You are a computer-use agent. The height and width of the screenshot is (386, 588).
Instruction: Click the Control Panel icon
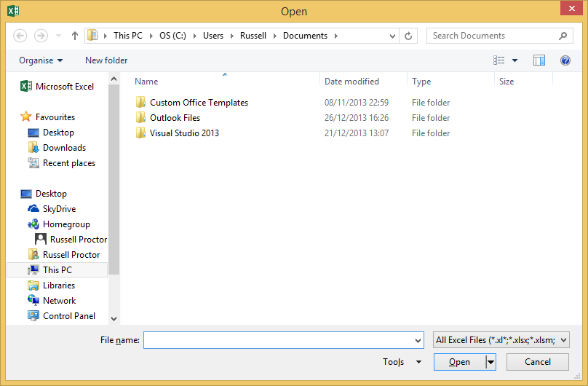pos(33,316)
